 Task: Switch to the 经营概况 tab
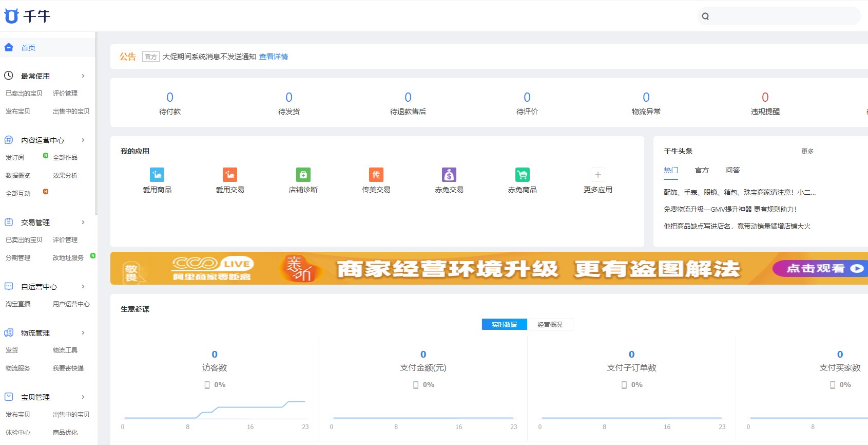(x=550, y=324)
